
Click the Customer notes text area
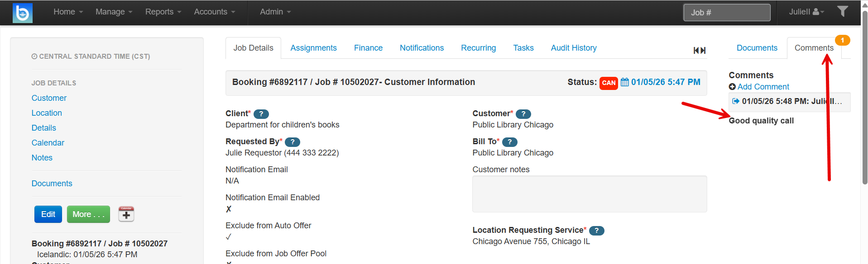click(x=590, y=194)
